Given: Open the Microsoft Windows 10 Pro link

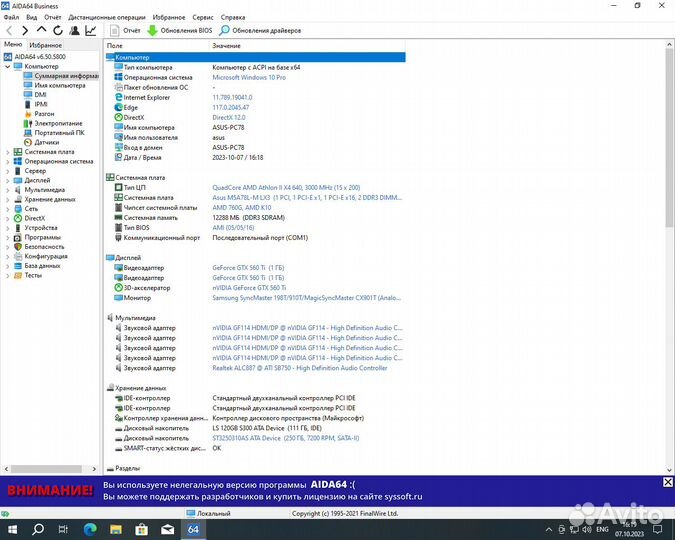Looking at the screenshot, I should click(x=249, y=78).
